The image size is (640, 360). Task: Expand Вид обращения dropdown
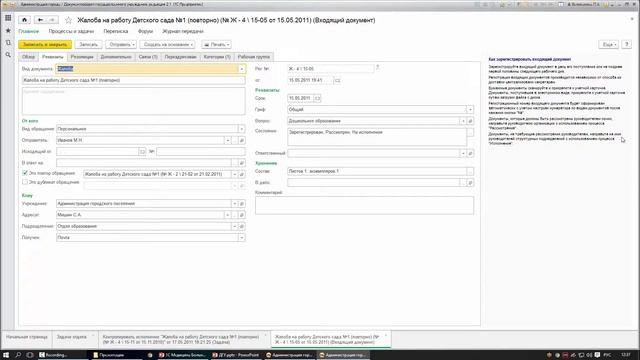click(242, 129)
